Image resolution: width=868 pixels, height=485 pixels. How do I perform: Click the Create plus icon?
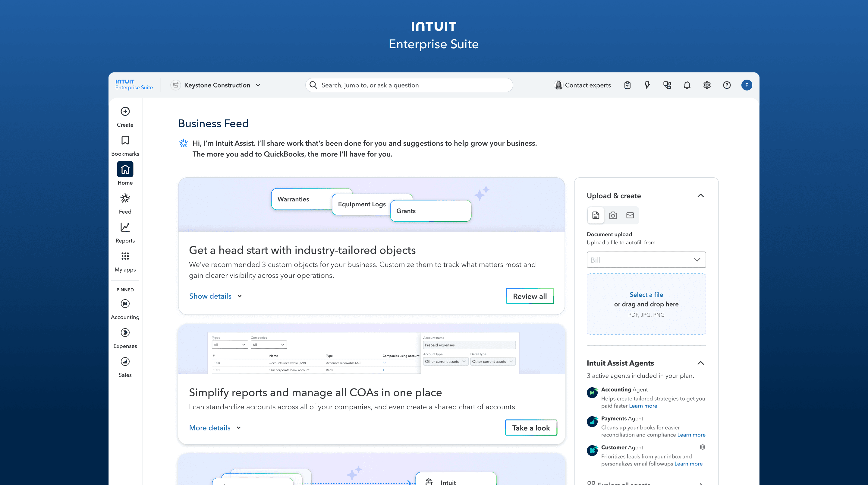pyautogui.click(x=125, y=112)
